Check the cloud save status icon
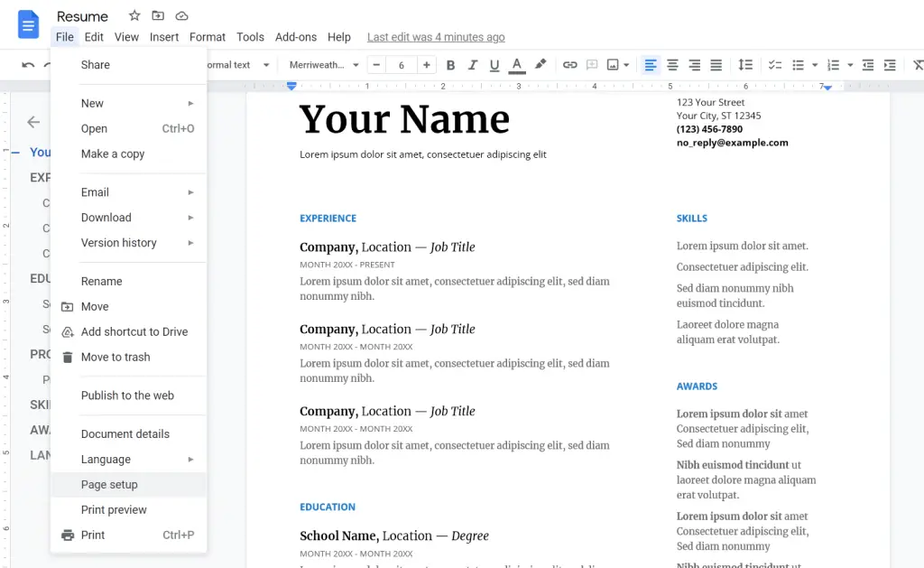The height and width of the screenshot is (568, 924). pyautogui.click(x=182, y=16)
